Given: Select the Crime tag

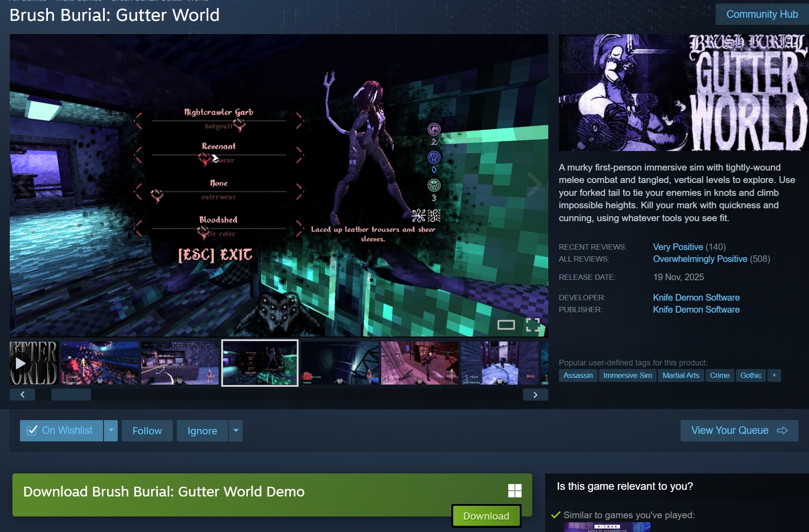Looking at the screenshot, I should (x=720, y=375).
